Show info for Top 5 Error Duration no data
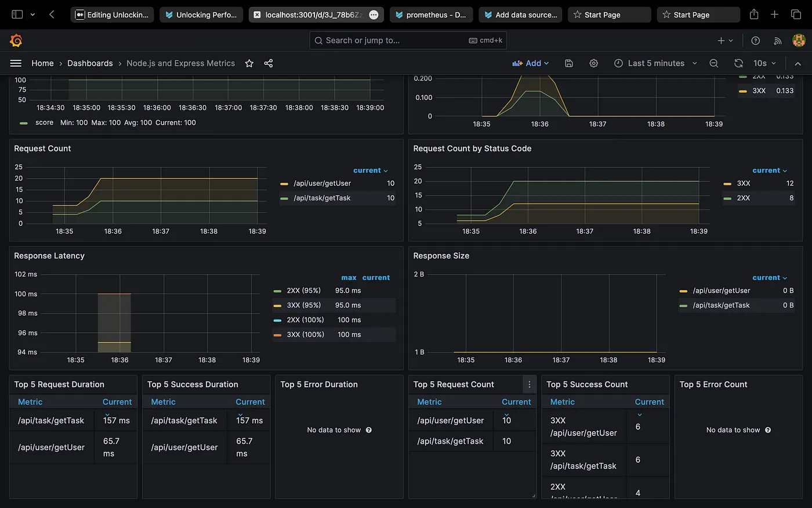The width and height of the screenshot is (812, 508). pos(369,430)
